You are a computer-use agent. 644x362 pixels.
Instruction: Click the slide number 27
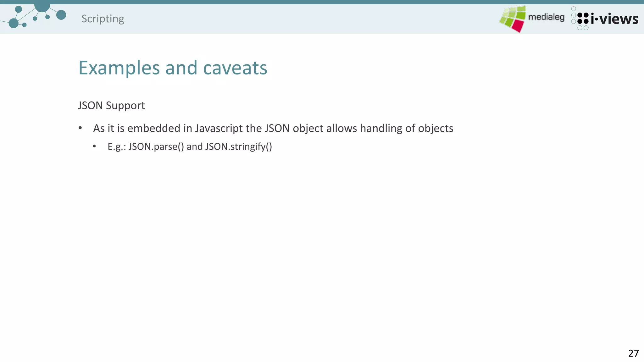click(x=634, y=353)
